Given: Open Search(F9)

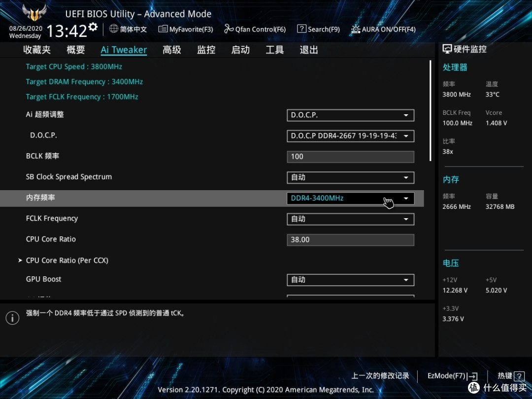Looking at the screenshot, I should [x=318, y=29].
